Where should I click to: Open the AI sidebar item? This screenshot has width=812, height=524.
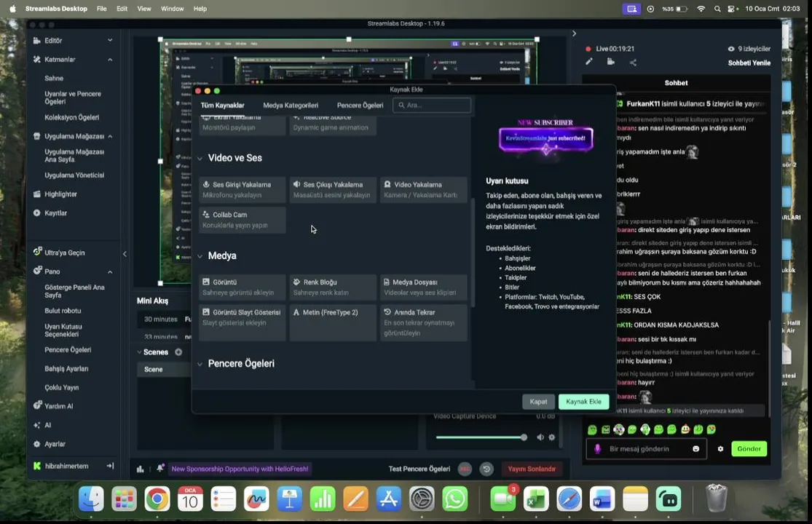(47, 425)
